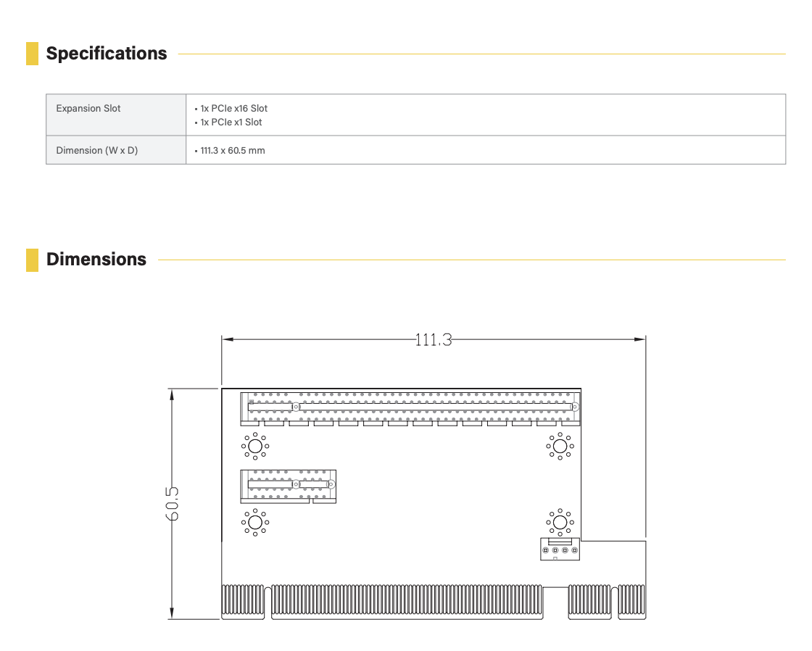Click the bottom-left mounting hole in diagram
Image resolution: width=812 pixels, height=651 pixels.
[x=254, y=522]
